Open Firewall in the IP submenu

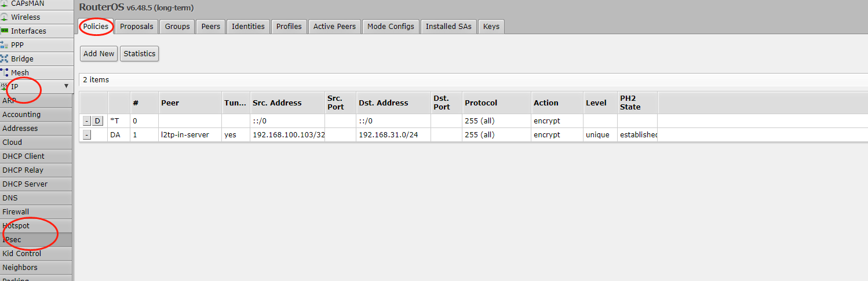(16, 212)
